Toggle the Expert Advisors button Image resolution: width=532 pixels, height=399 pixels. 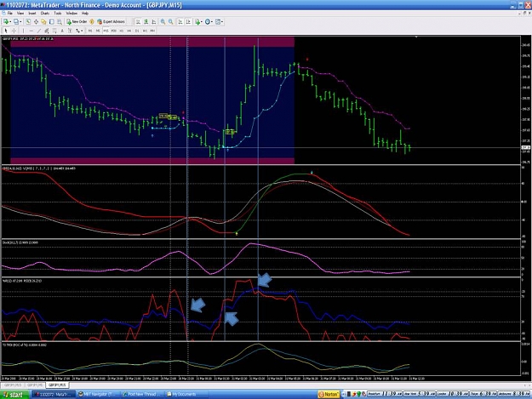click(111, 22)
